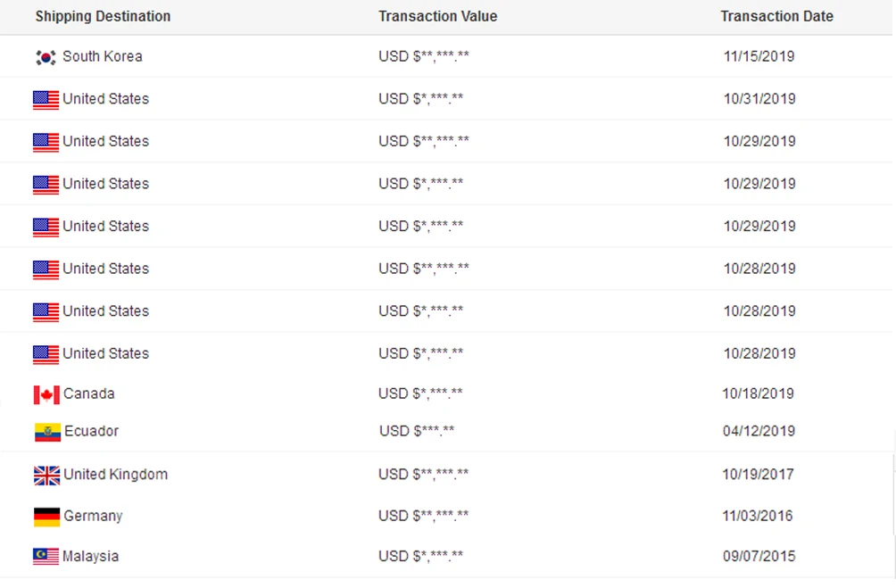The height and width of the screenshot is (588, 896).
Task: Click the Ecuador masked transaction value
Action: pyautogui.click(x=417, y=431)
